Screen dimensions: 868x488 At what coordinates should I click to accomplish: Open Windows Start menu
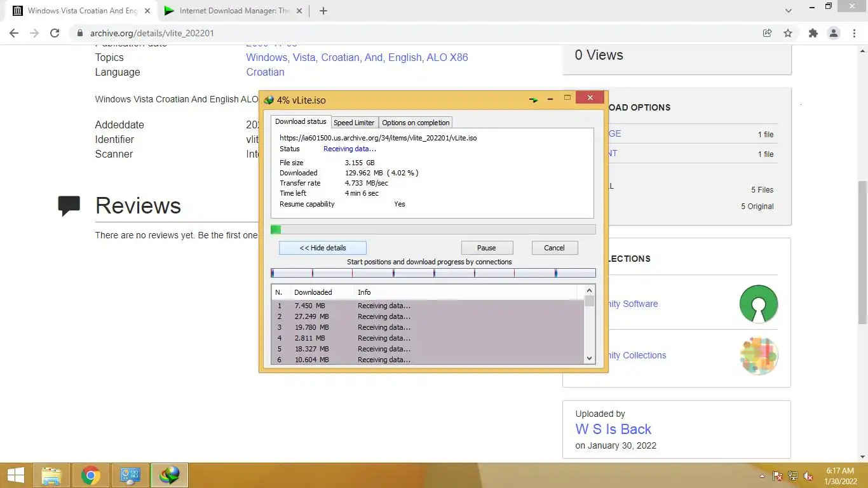[16, 475]
